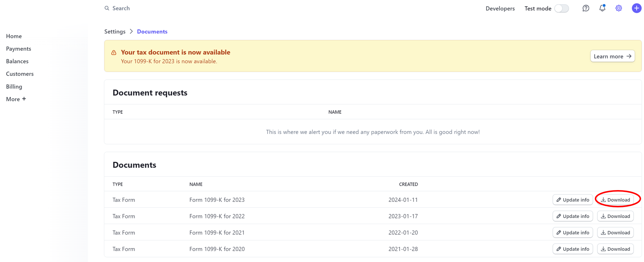Open the notifications bell icon
This screenshot has height=262, width=644.
click(602, 8)
